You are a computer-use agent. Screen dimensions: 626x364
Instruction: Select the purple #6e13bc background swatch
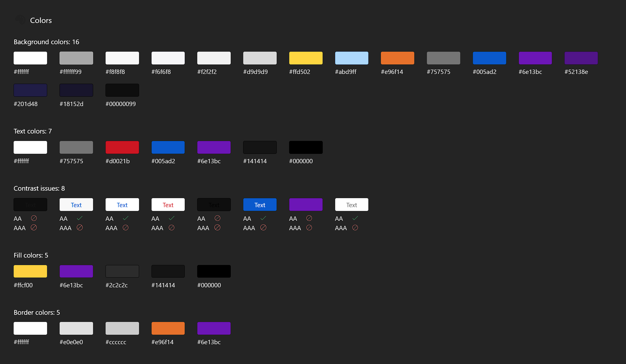535,58
